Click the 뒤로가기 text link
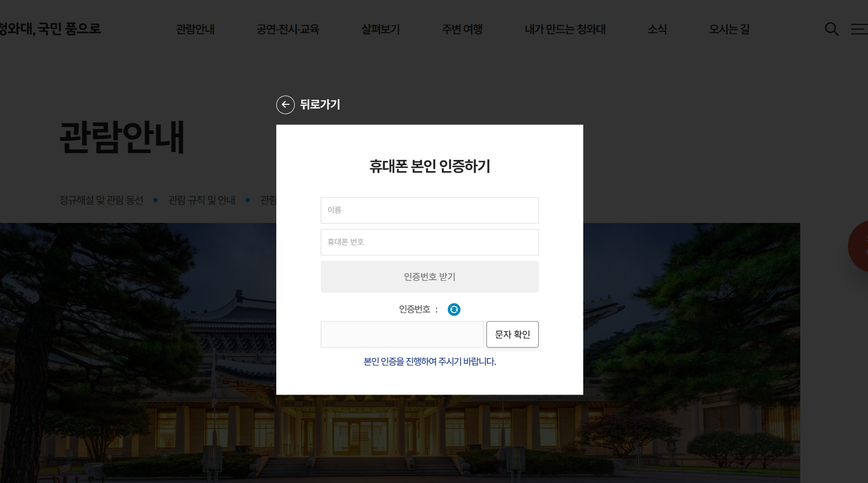Screen dimensions: 868x483 pos(320,105)
